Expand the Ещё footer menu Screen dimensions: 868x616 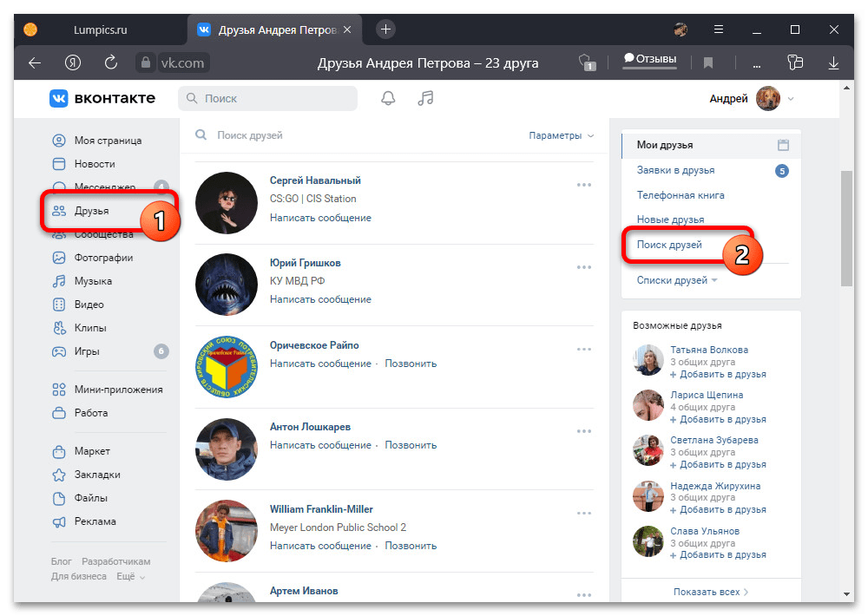[x=131, y=577]
